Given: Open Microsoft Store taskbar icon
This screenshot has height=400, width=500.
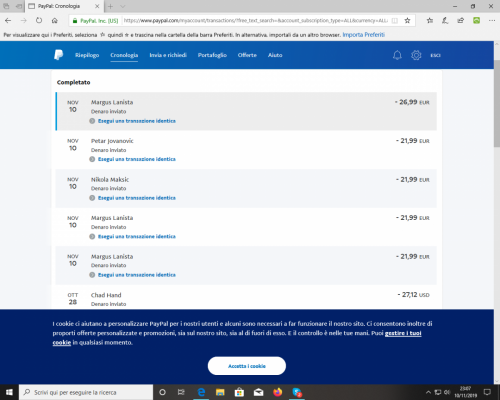Looking at the screenshot, I should tap(239, 392).
